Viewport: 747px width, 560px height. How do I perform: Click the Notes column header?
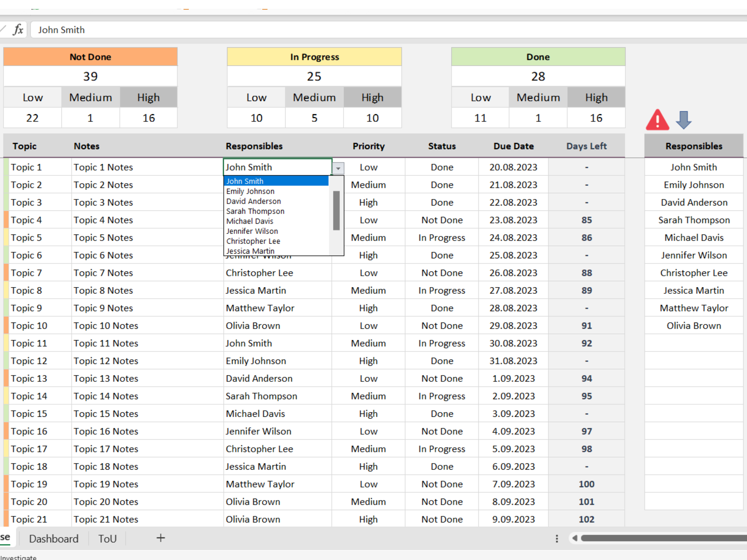point(86,146)
